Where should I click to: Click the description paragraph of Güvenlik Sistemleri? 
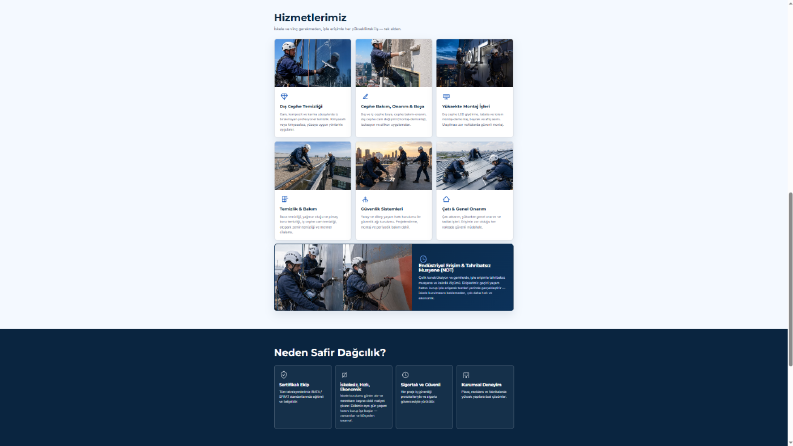pos(391,222)
